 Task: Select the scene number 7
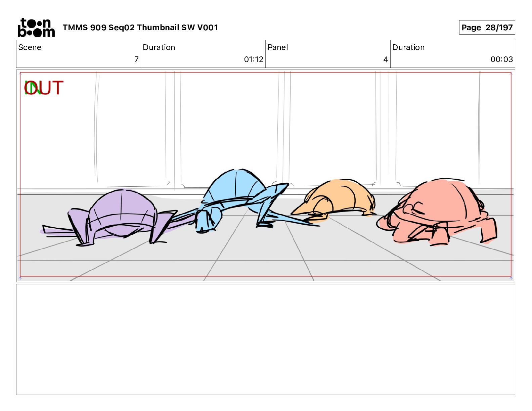click(136, 59)
